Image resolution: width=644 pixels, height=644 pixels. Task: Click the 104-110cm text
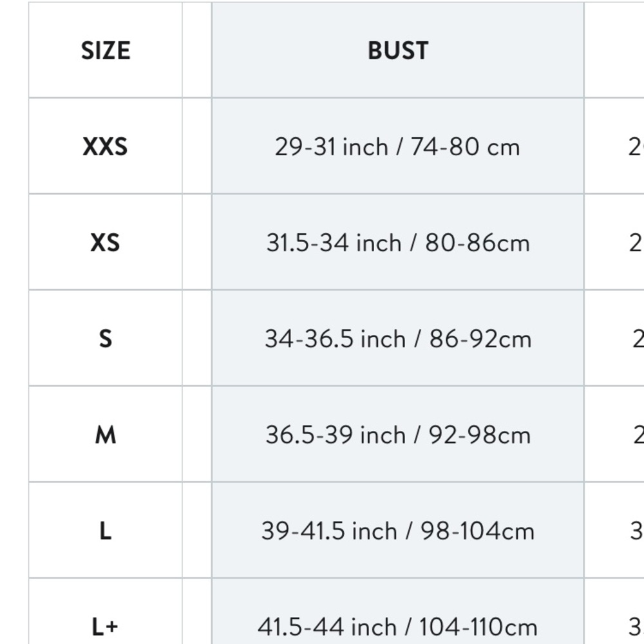[478, 627]
